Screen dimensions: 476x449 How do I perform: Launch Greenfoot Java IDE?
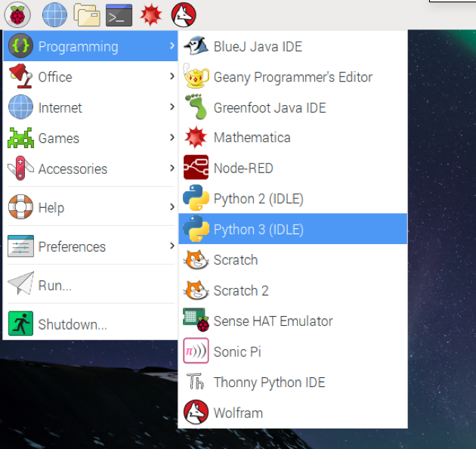[x=292, y=107]
